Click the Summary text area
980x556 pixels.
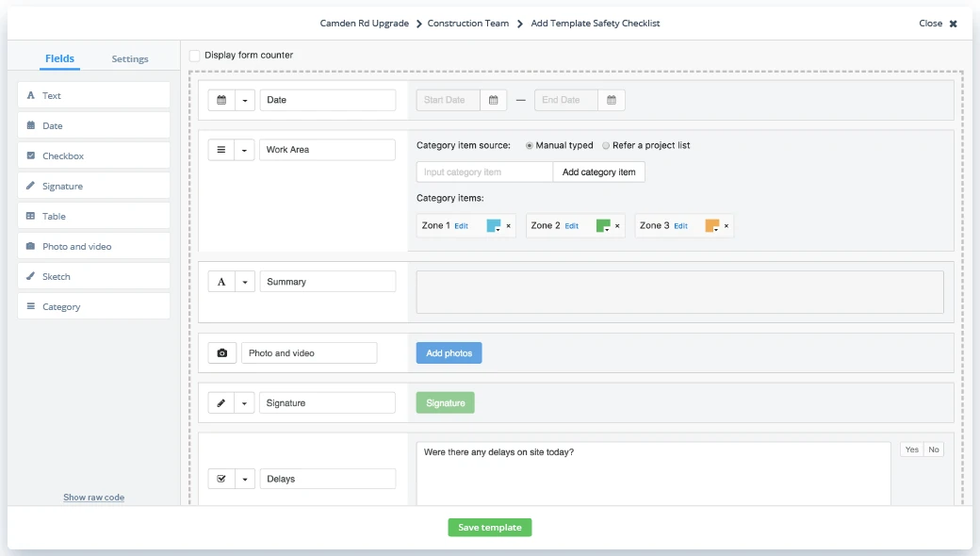tap(680, 292)
